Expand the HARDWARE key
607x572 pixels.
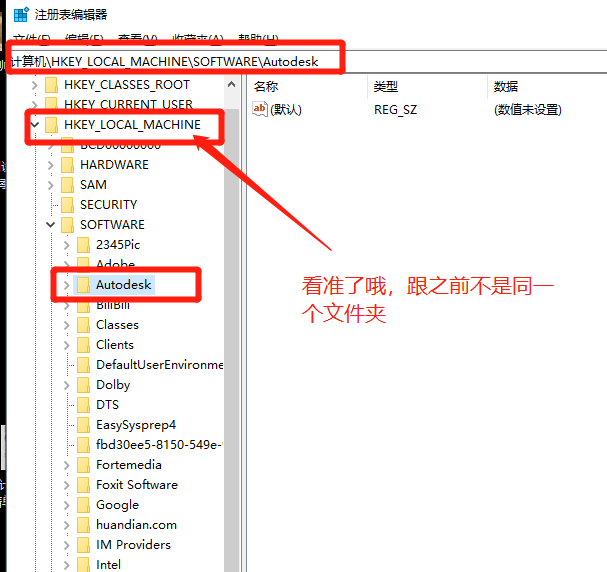click(x=51, y=165)
